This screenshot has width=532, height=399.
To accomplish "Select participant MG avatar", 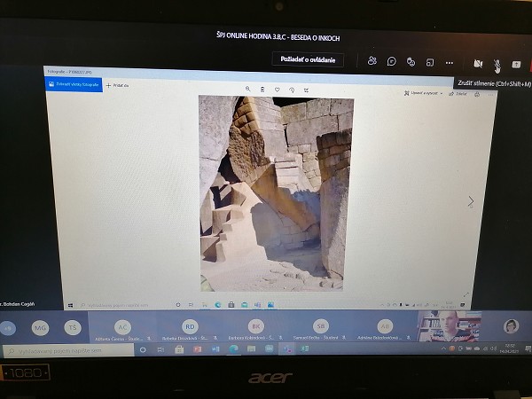I will coord(40,328).
